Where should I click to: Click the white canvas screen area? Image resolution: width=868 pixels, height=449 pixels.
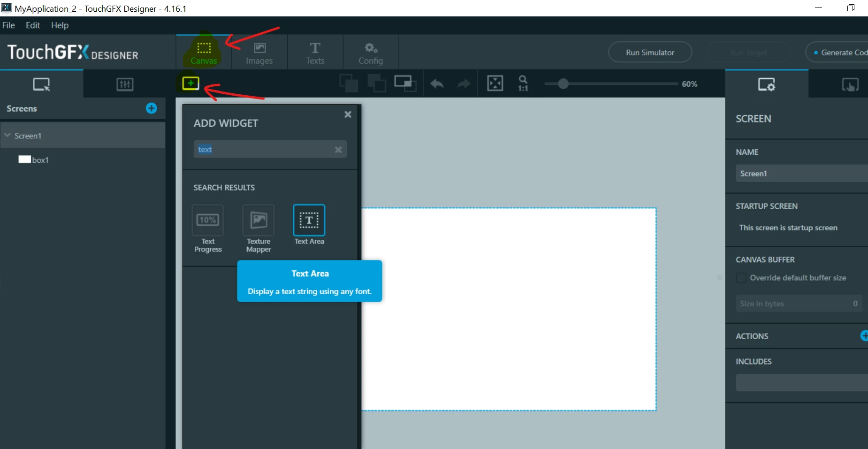point(509,309)
